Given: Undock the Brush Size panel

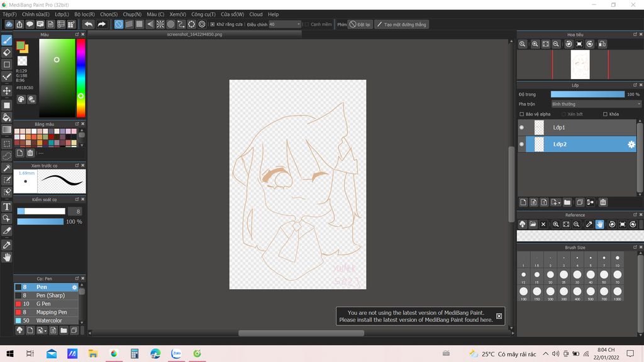Looking at the screenshot, I should click(635, 247).
